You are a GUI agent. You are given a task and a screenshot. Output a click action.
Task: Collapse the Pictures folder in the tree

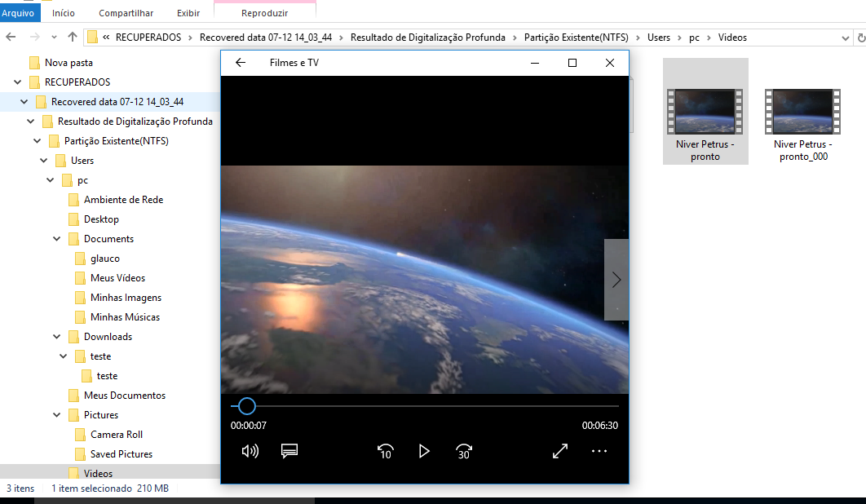(57, 415)
